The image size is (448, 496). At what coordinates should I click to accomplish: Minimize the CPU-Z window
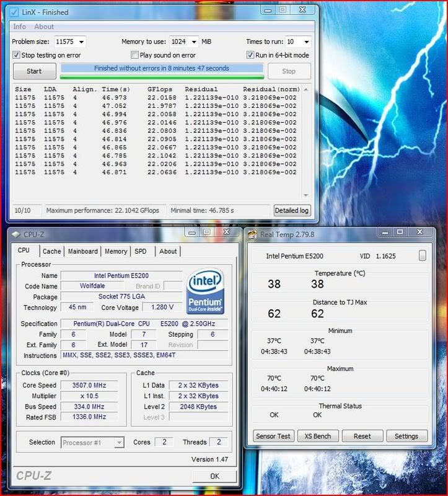pos(192,232)
